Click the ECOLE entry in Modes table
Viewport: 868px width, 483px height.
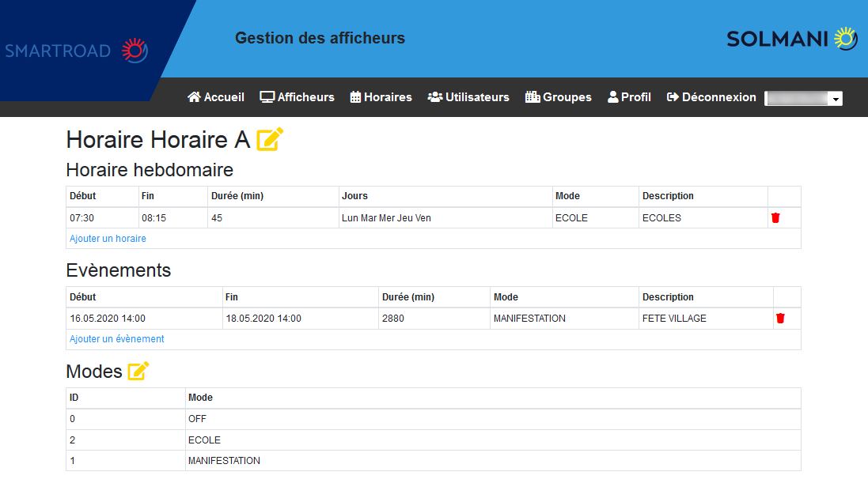(x=204, y=440)
